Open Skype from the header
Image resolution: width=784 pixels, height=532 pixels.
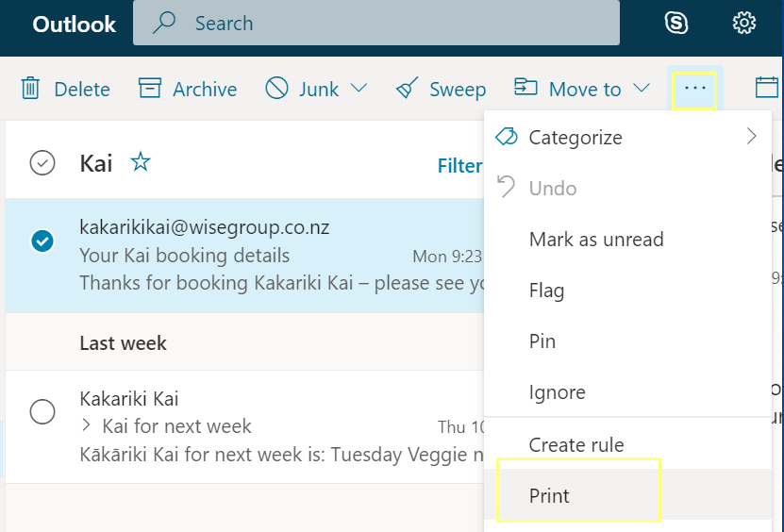[676, 23]
